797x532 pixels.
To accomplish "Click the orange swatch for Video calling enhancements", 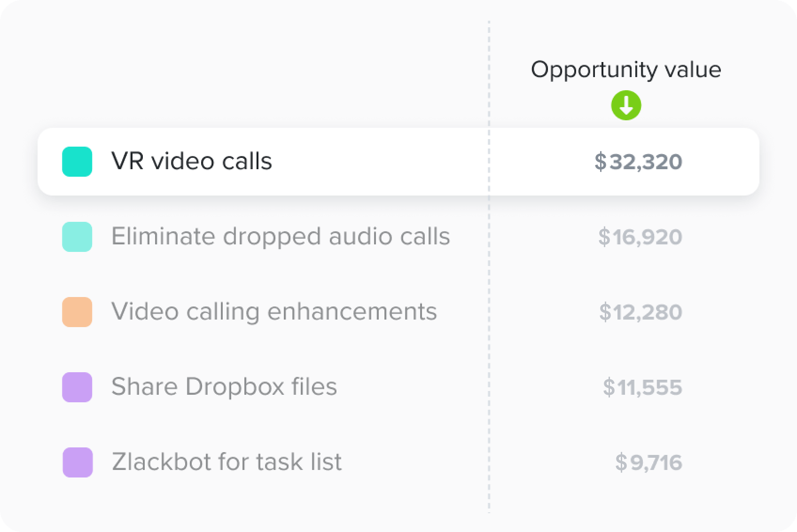I will click(77, 312).
